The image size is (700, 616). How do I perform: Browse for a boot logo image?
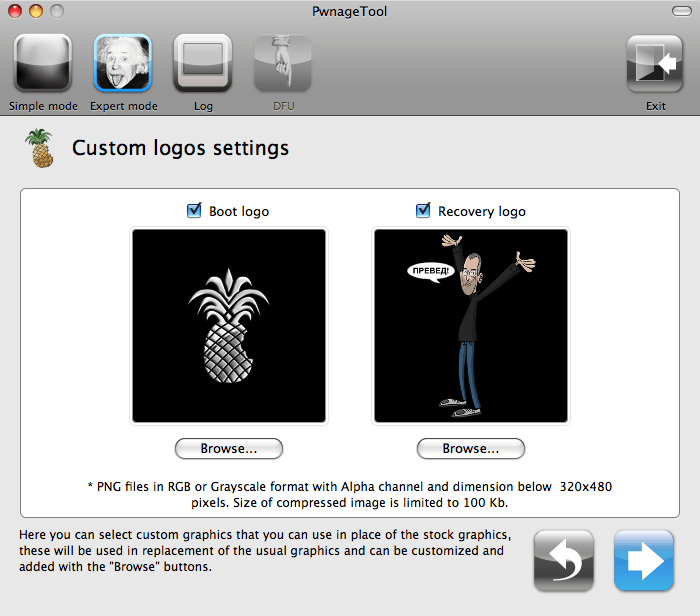click(x=229, y=448)
